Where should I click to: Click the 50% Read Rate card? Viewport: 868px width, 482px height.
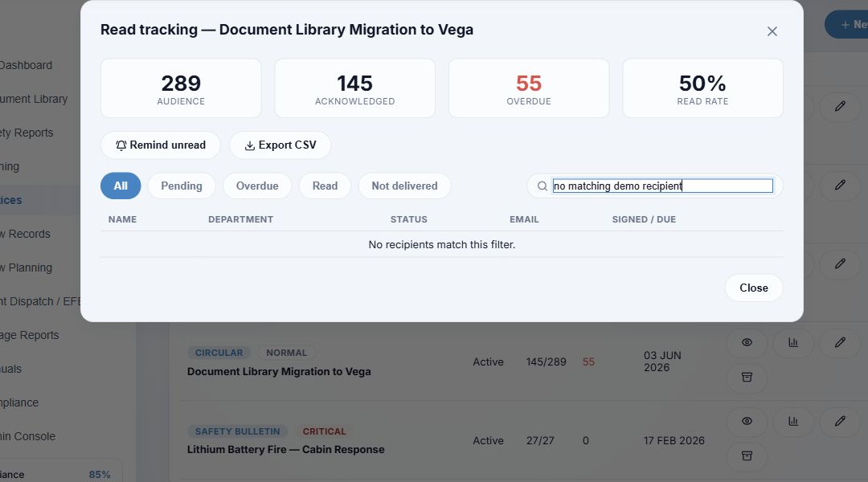[702, 88]
